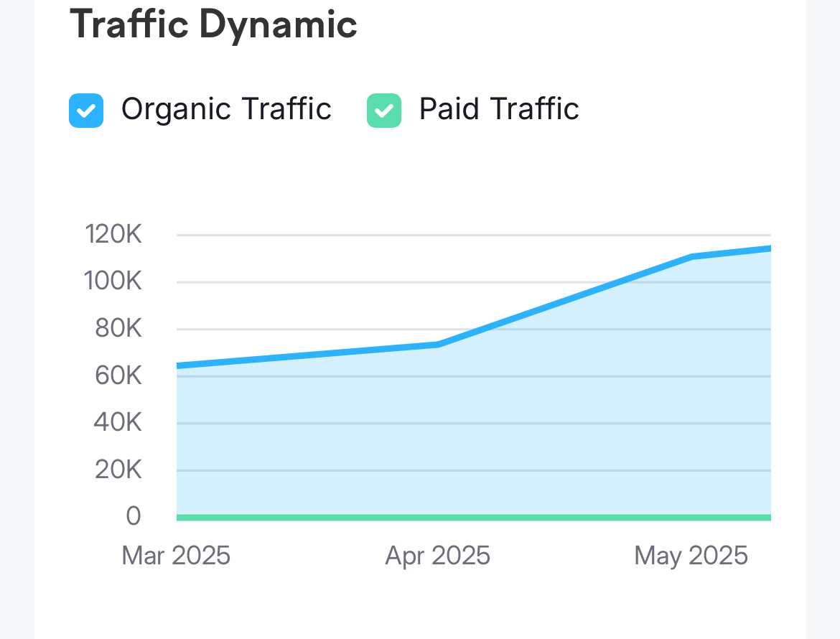
Task: Click the 100K y-axis label
Action: point(113,281)
